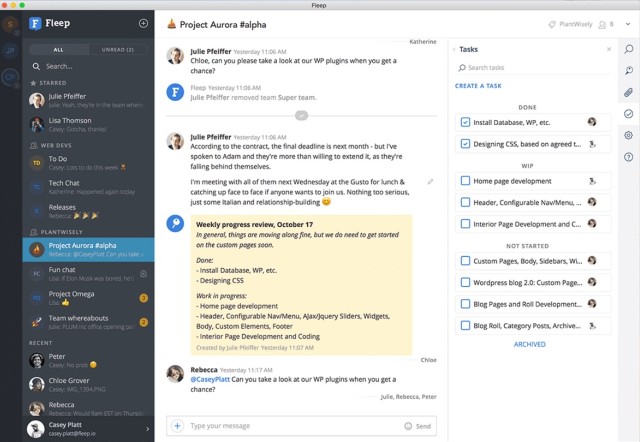The image size is (640, 442).
Task: Click the plus attach button in message box
Action: point(177,426)
